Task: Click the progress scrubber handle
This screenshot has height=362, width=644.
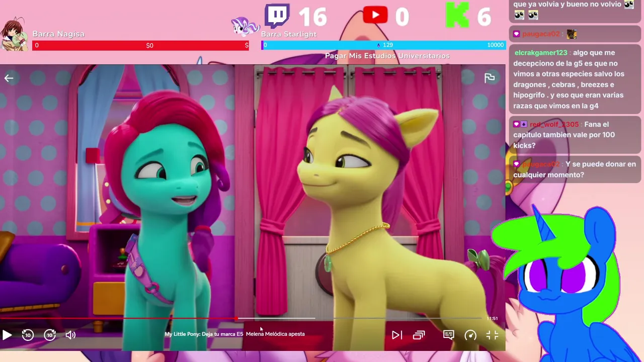Action: [x=236, y=318]
